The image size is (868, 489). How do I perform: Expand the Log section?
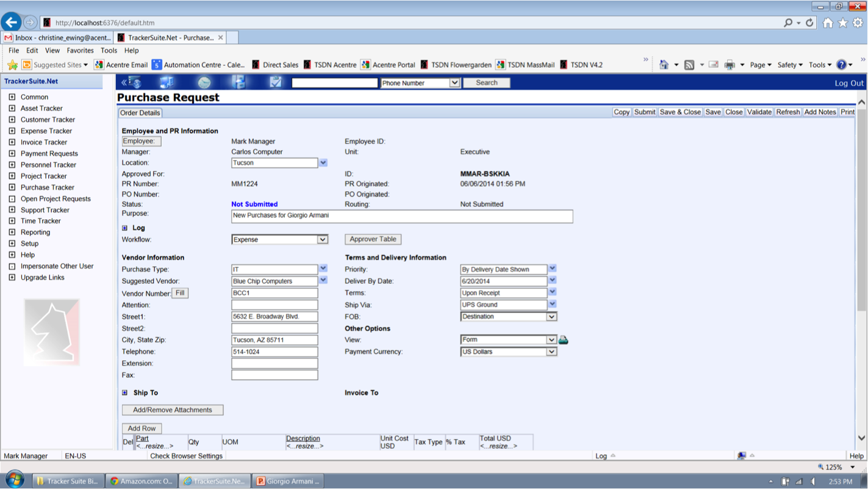coord(124,228)
